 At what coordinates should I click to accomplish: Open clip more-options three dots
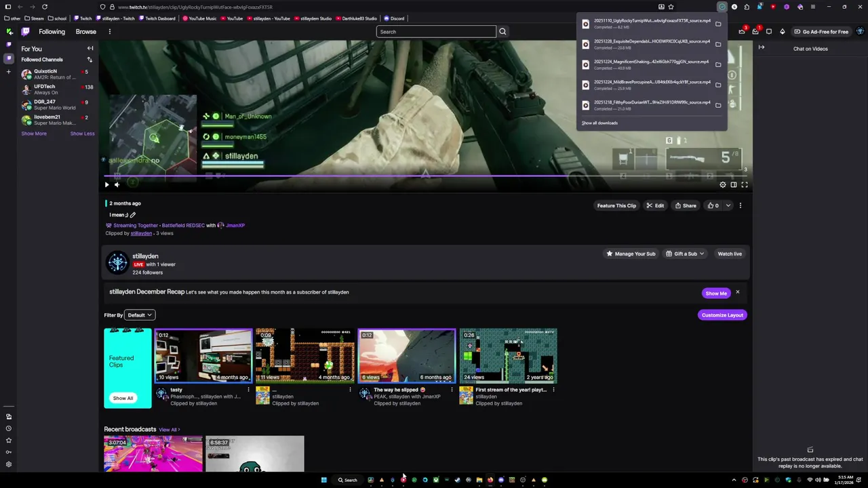click(x=741, y=205)
